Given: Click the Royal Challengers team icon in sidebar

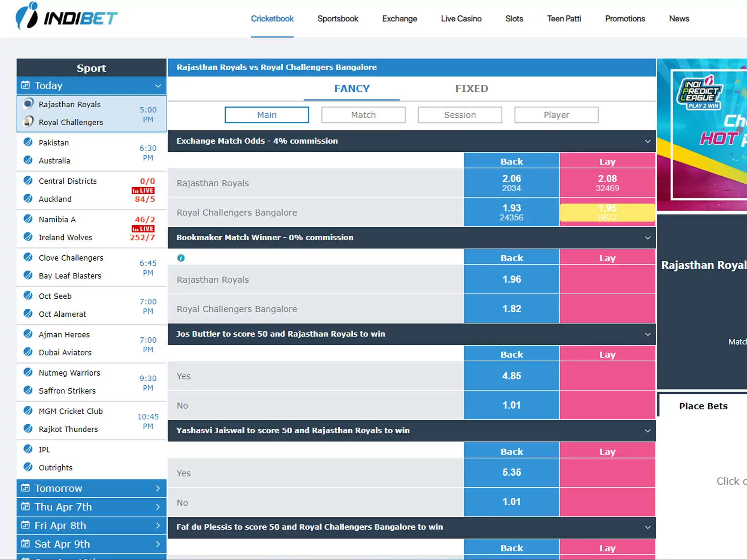Looking at the screenshot, I should (x=28, y=122).
